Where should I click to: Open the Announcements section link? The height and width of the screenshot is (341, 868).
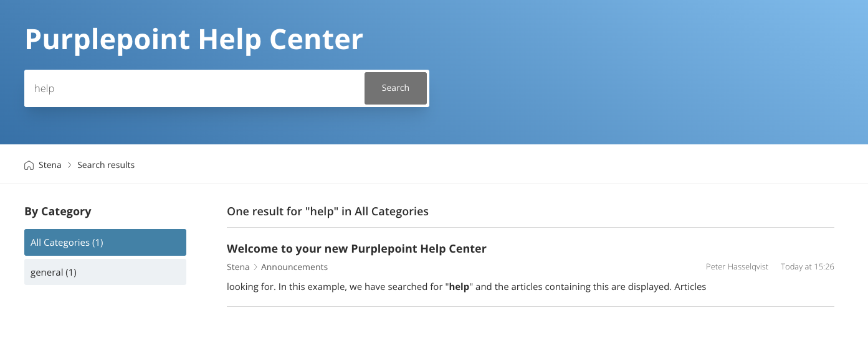click(x=294, y=267)
